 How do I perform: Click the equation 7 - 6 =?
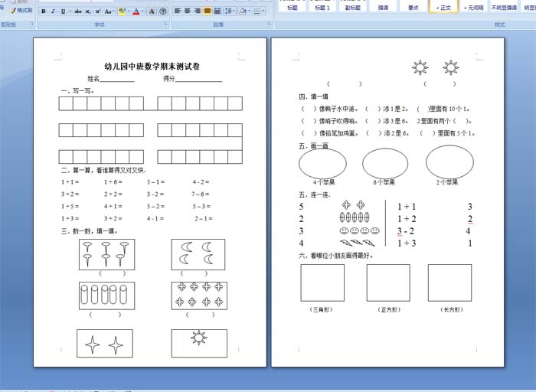[201, 194]
